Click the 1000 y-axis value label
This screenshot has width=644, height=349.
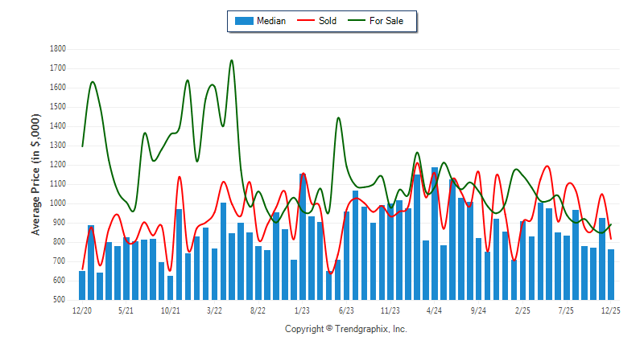[x=56, y=203]
